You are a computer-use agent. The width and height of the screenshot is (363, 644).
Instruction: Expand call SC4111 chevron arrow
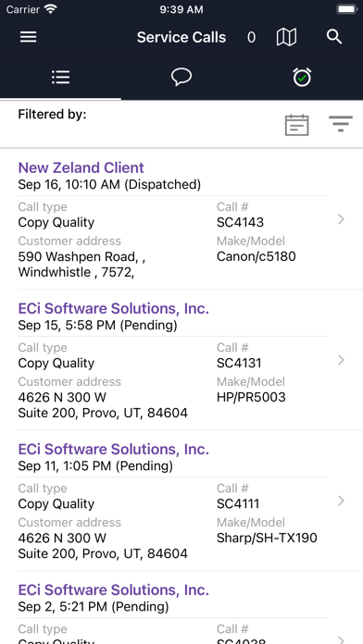[x=341, y=501]
